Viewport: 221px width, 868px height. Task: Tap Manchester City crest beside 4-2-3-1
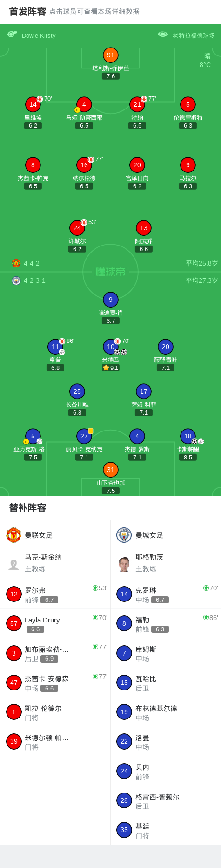click(16, 280)
